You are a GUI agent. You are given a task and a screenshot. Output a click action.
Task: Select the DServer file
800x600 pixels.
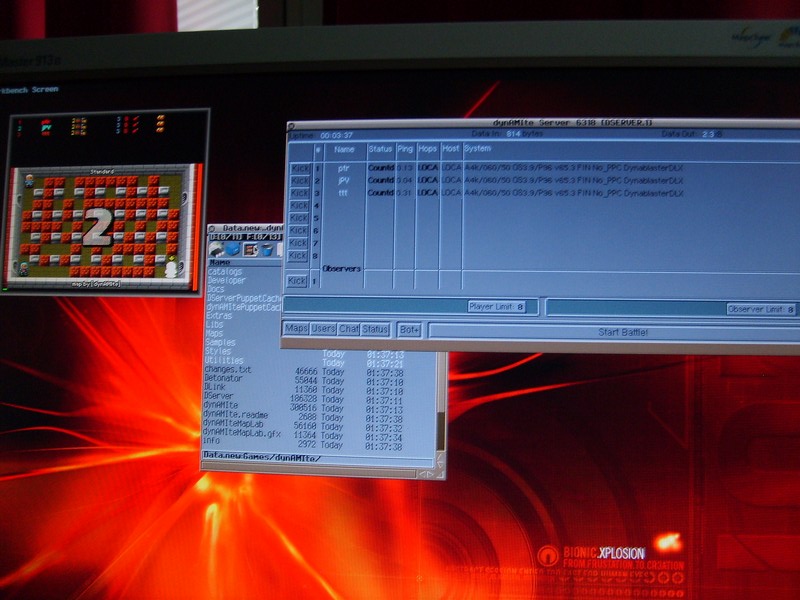coord(219,395)
